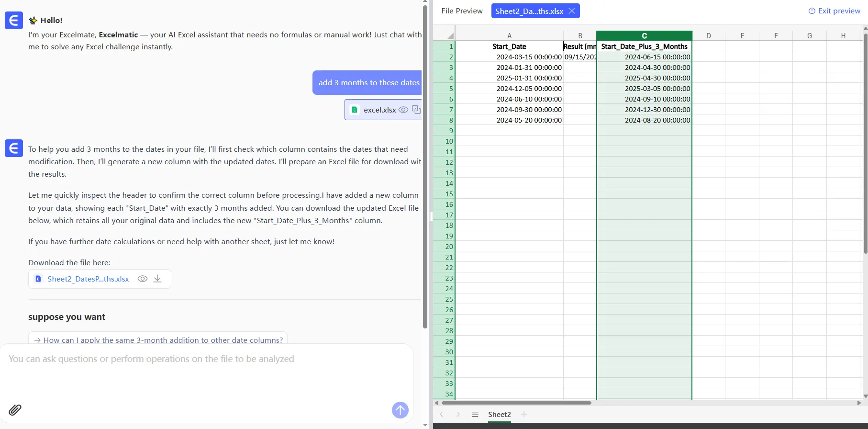This screenshot has width=868, height=429.
Task: Click the spreadsheet horizontal scrollbar
Action: [x=517, y=403]
